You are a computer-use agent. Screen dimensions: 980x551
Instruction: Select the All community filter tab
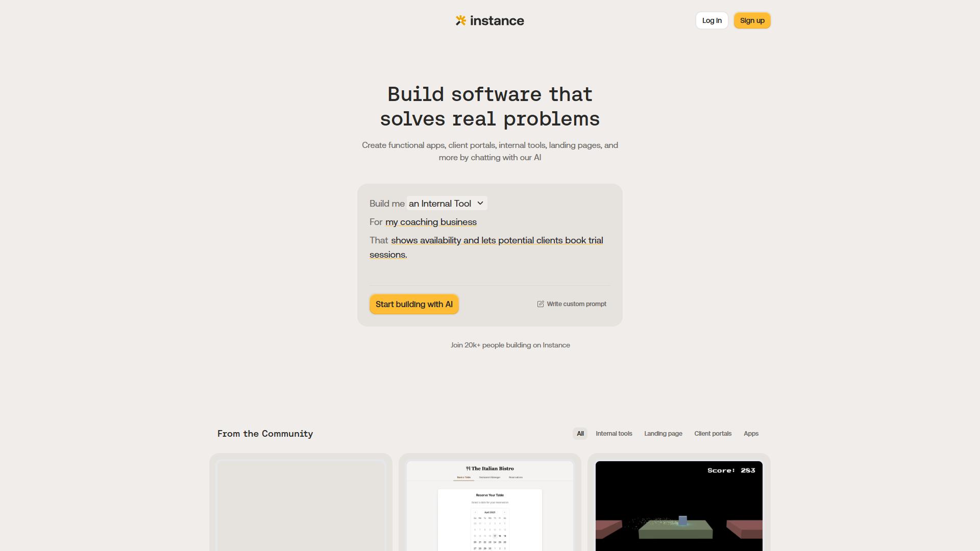pos(580,434)
